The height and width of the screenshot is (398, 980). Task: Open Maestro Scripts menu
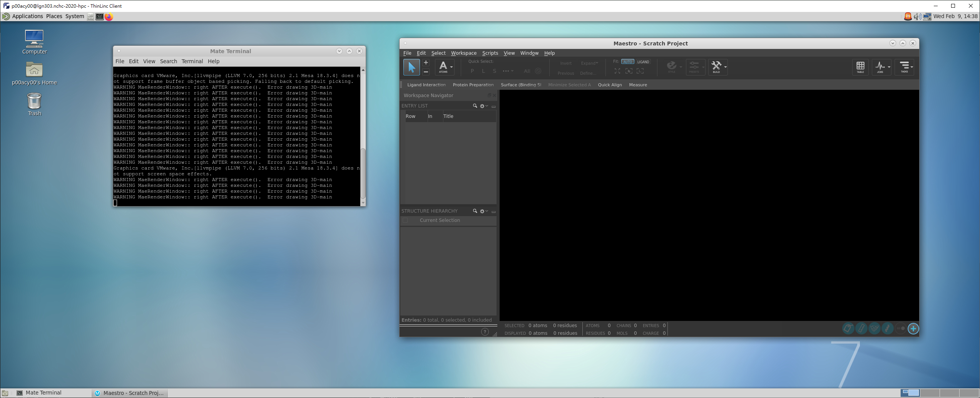490,53
